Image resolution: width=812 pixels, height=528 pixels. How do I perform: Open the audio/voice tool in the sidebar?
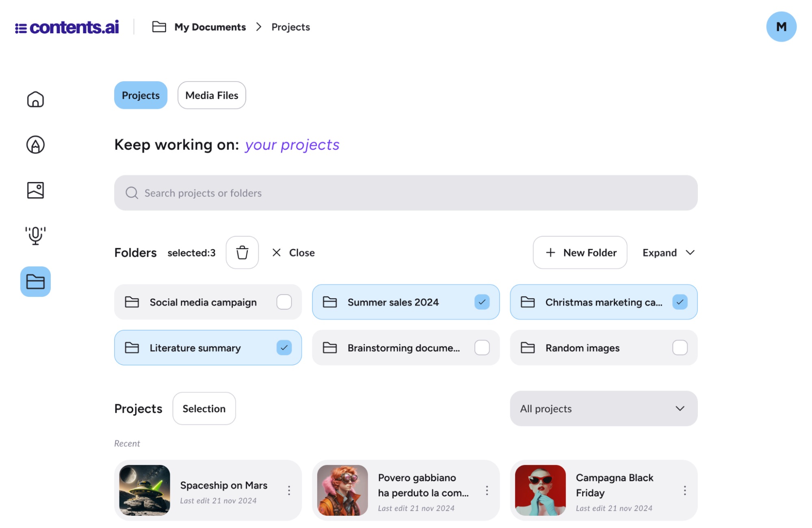point(35,235)
